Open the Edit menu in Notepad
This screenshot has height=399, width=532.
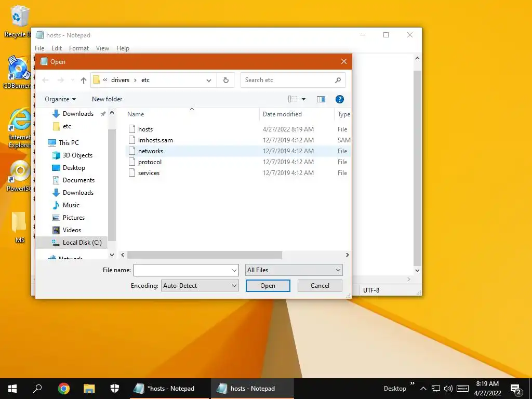coord(56,48)
